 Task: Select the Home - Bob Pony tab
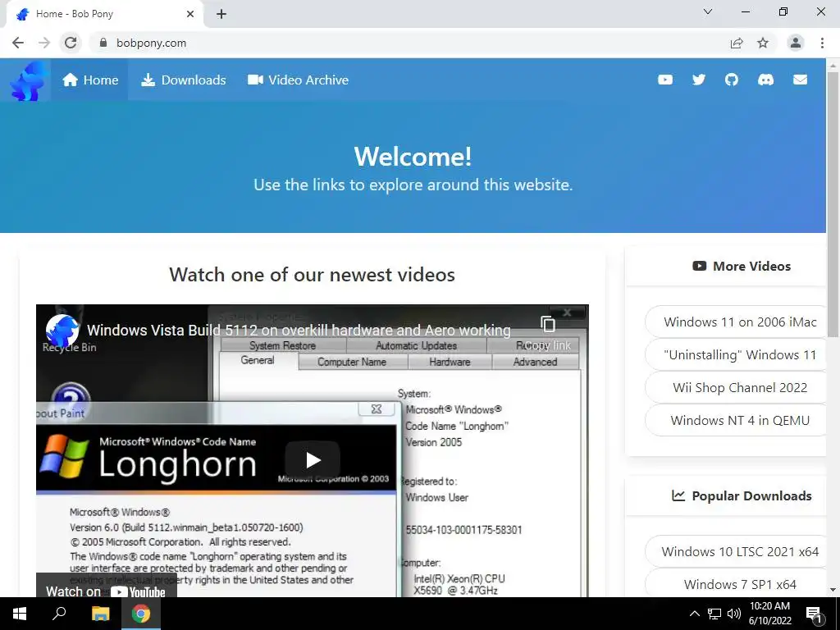[x=104, y=14]
